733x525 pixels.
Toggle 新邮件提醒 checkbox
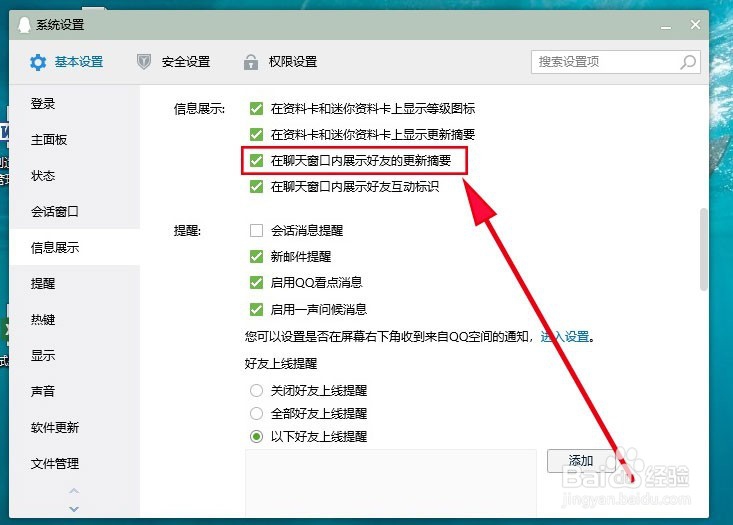256,257
